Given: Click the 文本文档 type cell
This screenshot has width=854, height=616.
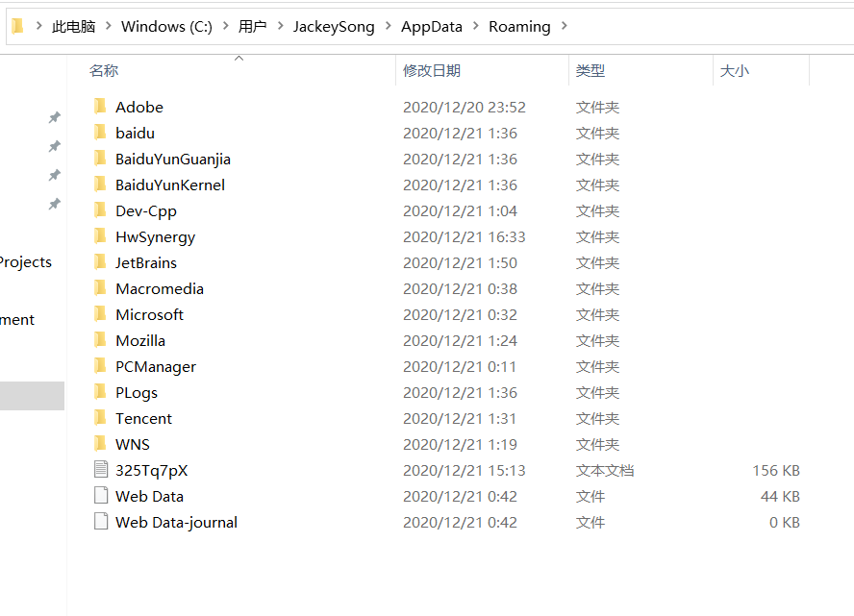Looking at the screenshot, I should 605,470.
